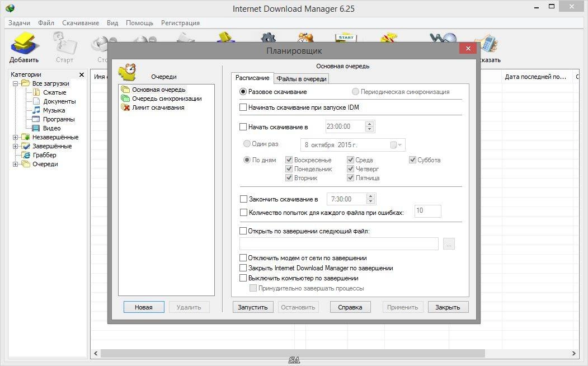The width and height of the screenshot is (588, 366).
Task: Open options via gear icon in main toolbar
Action: [x=268, y=37]
